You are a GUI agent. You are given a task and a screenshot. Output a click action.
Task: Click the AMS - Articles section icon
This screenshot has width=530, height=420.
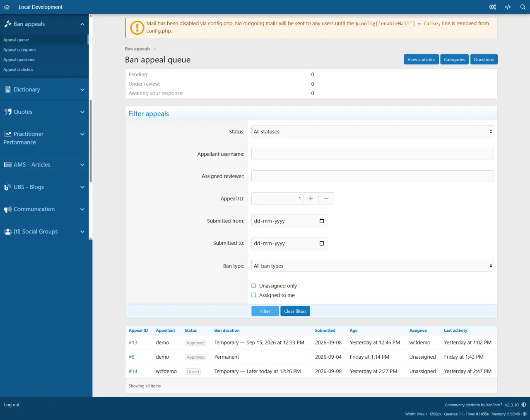point(7,165)
